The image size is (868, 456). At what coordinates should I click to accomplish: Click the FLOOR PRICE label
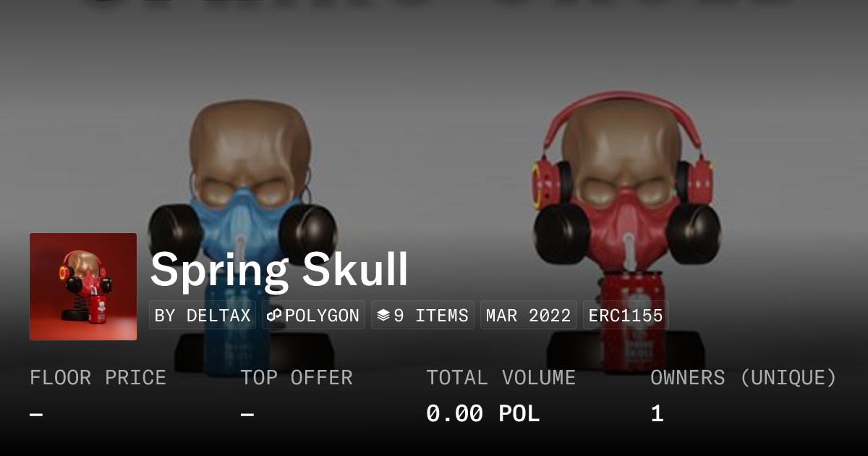[x=98, y=378]
